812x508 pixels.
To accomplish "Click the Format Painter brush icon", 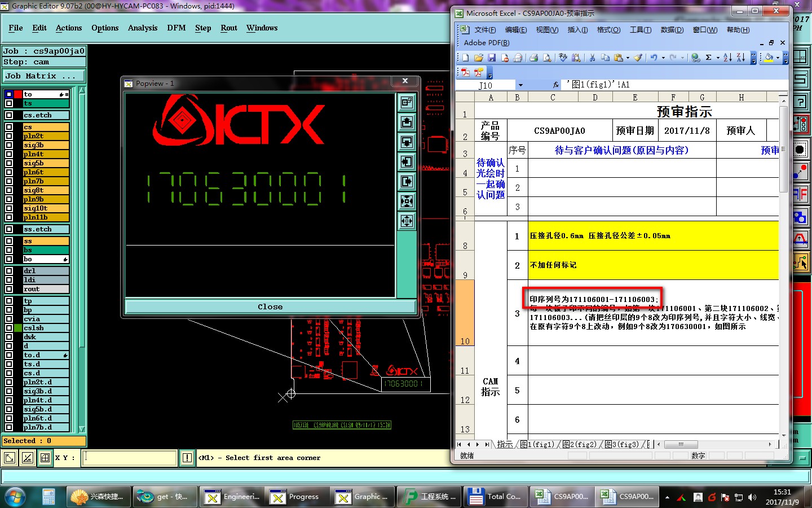I will coord(638,58).
